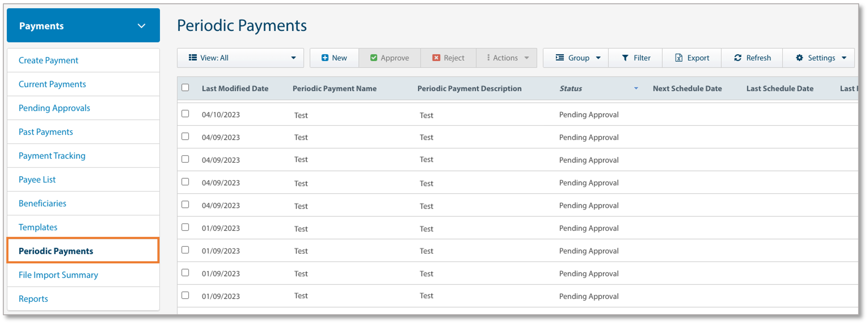
Task: Check the box for the 04/10/2023 row
Action: [x=185, y=114]
